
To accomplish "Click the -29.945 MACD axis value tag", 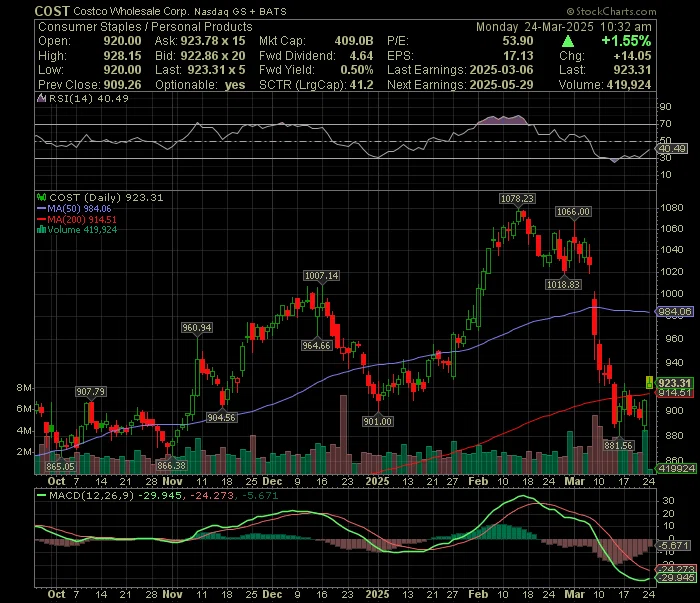I will (x=676, y=578).
